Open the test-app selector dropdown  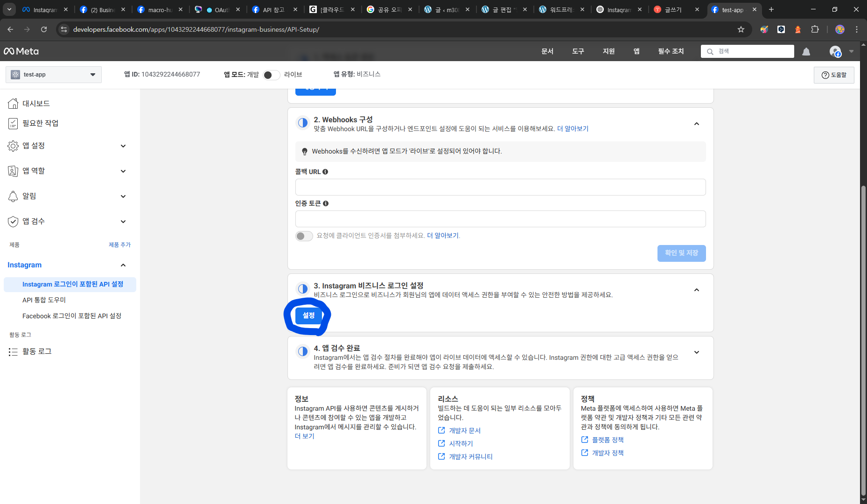[x=54, y=75]
